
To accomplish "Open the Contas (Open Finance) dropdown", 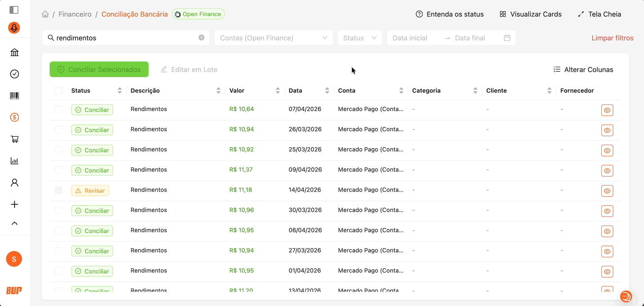I will (x=273, y=38).
